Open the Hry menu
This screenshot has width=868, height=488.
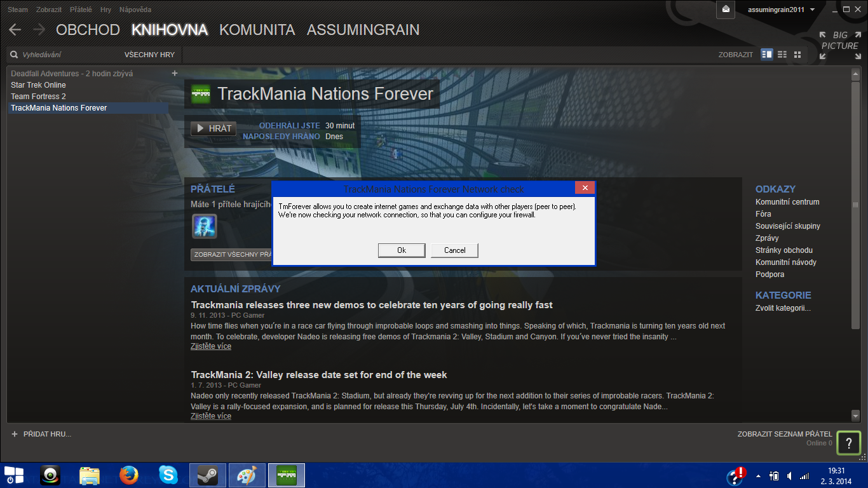pos(105,10)
